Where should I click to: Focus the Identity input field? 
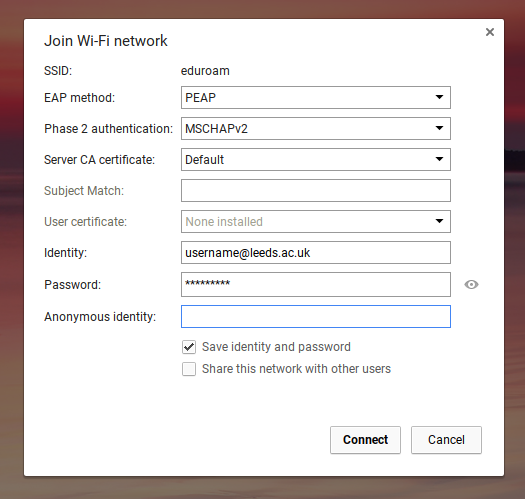(316, 253)
